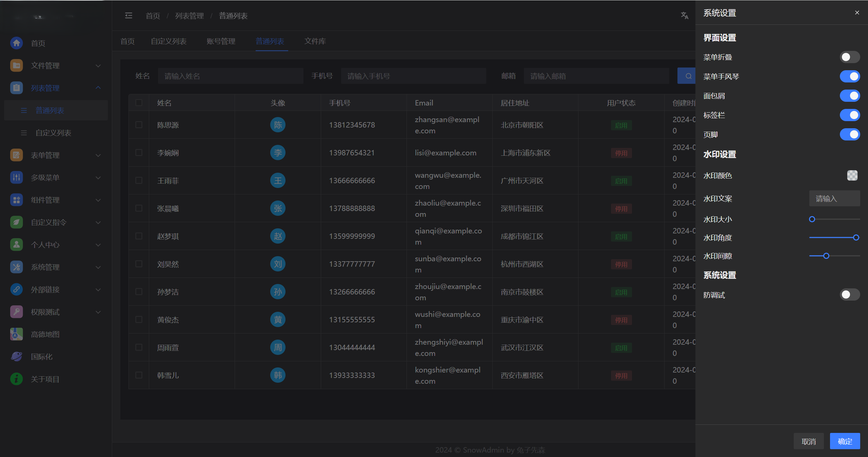
Task: Disable the 面包屑 toggle
Action: (x=850, y=96)
